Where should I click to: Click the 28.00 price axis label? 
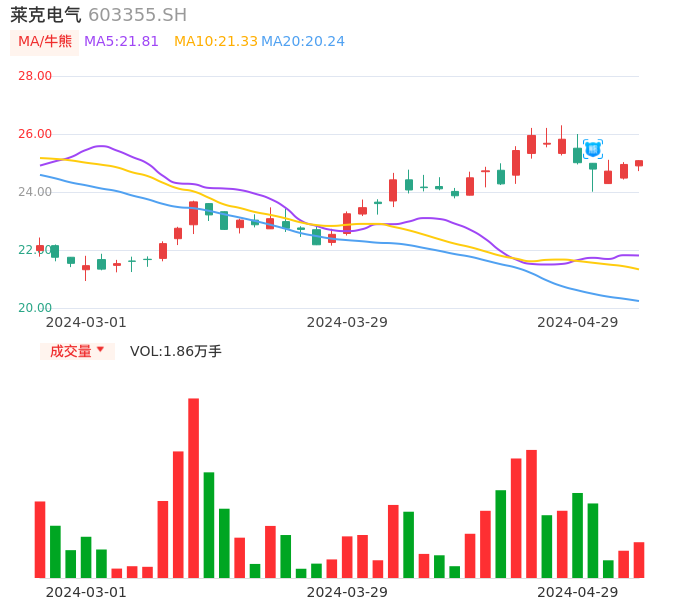click(35, 76)
